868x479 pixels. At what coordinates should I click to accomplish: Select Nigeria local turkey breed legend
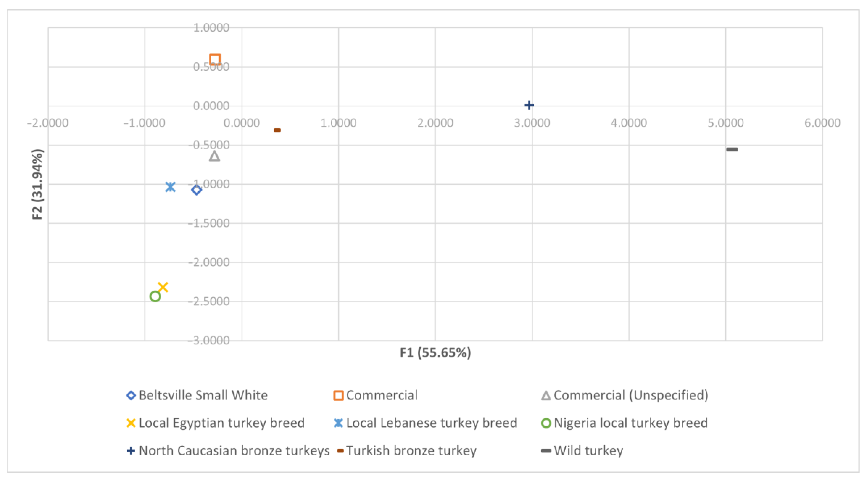[630, 423]
